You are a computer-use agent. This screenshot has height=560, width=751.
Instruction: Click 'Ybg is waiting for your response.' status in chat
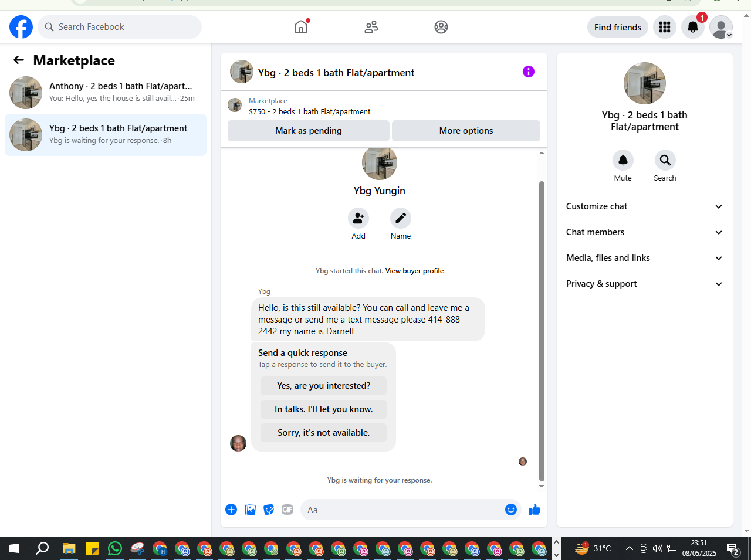point(380,480)
